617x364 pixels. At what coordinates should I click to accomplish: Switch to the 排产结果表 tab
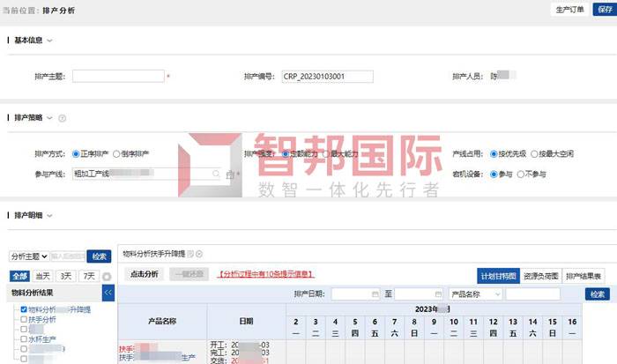click(584, 274)
